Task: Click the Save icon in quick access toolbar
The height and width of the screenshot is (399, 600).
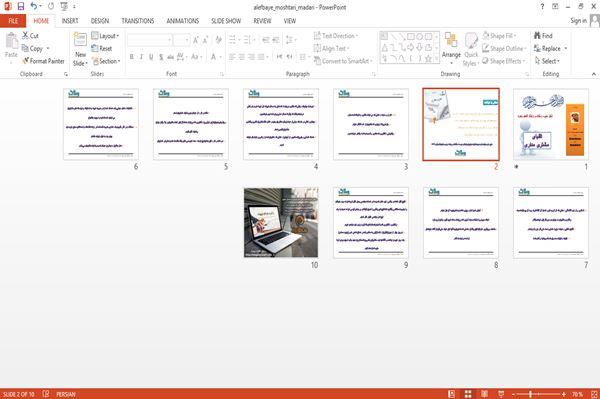Action: click(x=21, y=7)
